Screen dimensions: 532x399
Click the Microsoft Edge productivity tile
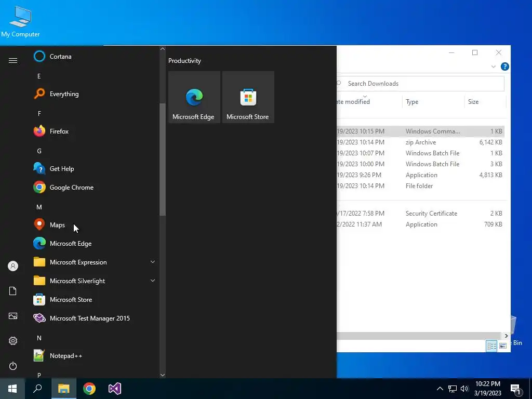pyautogui.click(x=194, y=97)
